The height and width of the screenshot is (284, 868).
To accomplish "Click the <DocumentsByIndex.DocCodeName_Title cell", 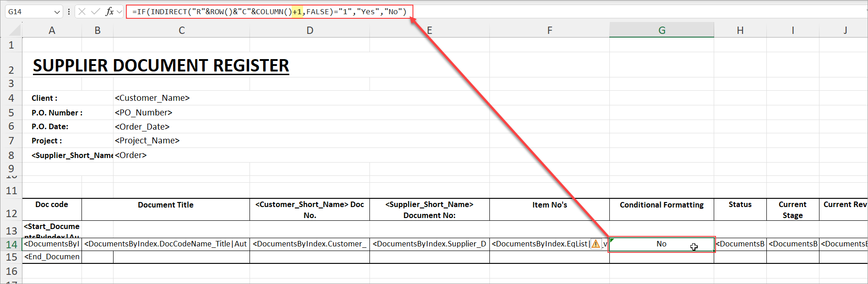I will click(x=166, y=244).
